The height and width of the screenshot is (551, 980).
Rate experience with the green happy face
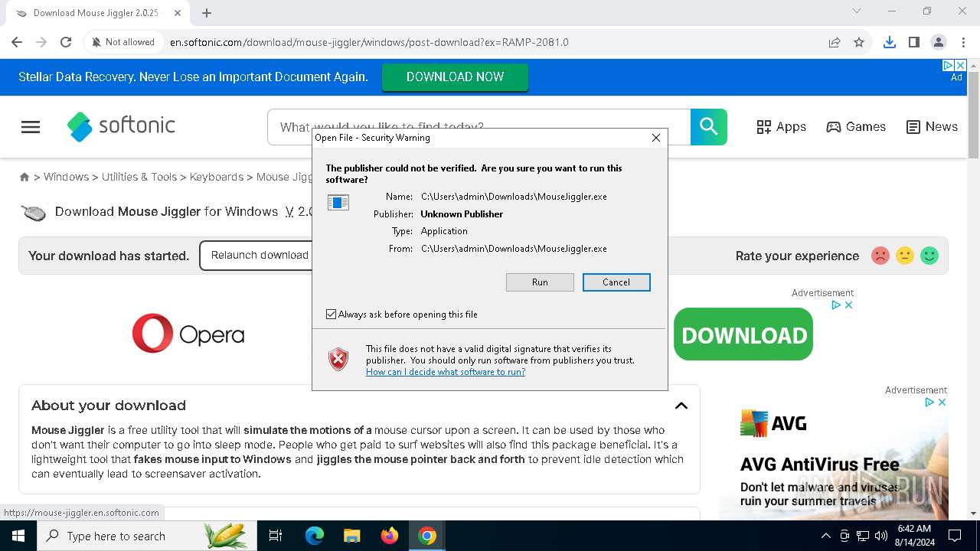(929, 256)
